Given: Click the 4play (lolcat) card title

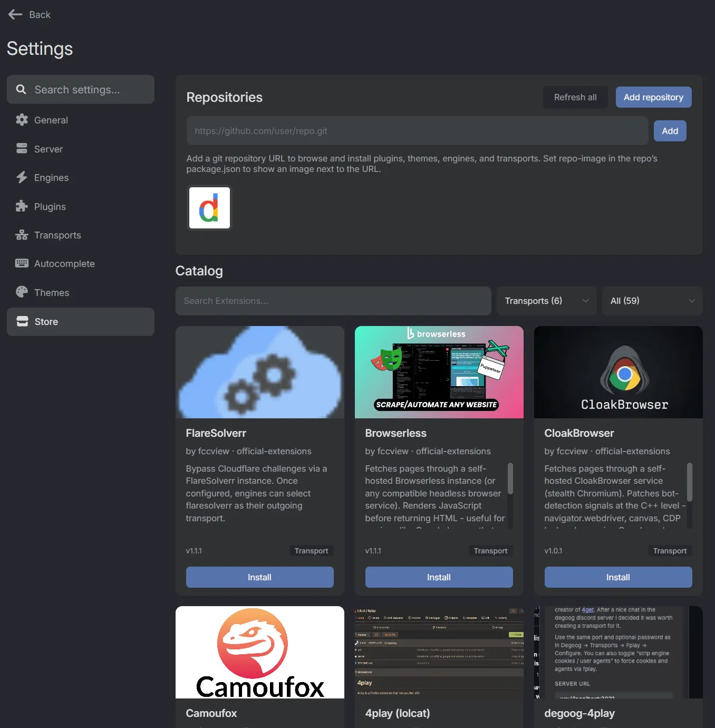Looking at the screenshot, I should point(398,713).
